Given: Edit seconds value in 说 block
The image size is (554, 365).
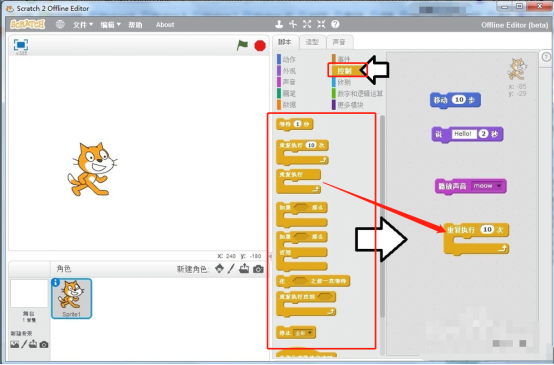Looking at the screenshot, I should pos(483,134).
